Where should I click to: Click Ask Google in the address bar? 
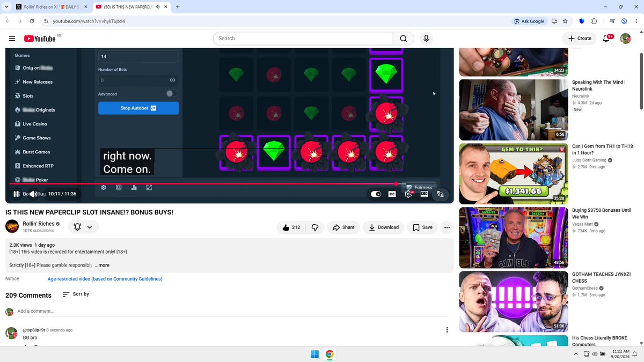pos(529,21)
